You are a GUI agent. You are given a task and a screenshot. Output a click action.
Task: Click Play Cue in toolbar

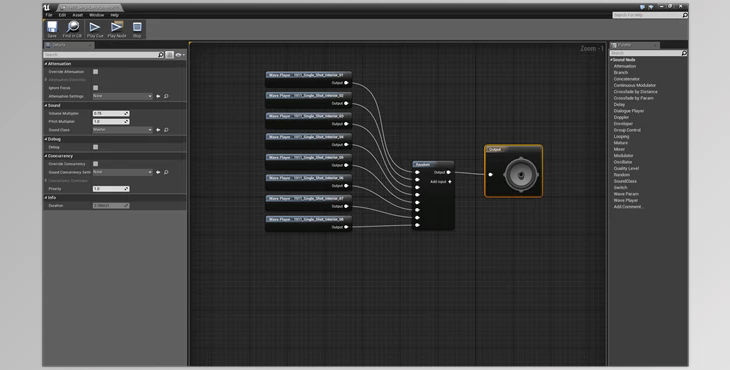tap(95, 29)
